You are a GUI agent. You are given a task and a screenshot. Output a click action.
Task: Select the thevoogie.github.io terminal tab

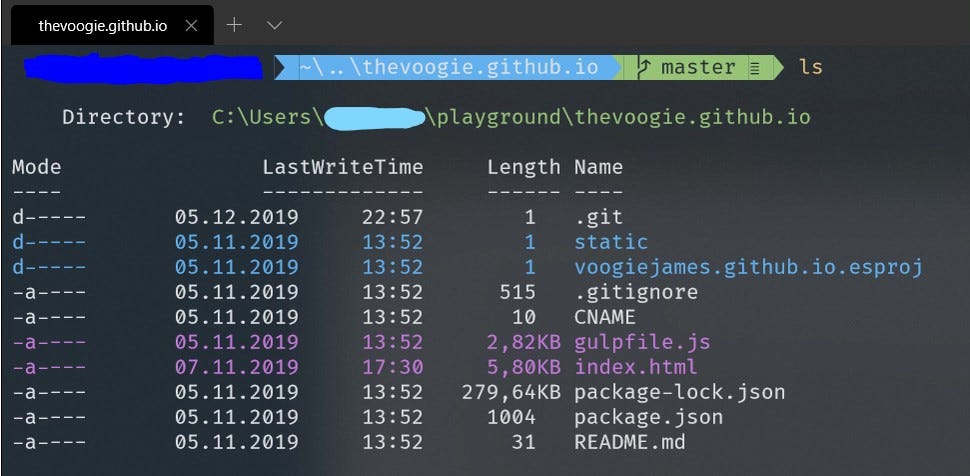pos(112,25)
